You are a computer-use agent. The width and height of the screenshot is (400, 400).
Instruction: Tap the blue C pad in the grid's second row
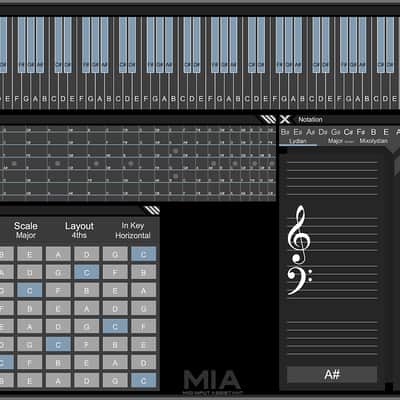(86, 272)
